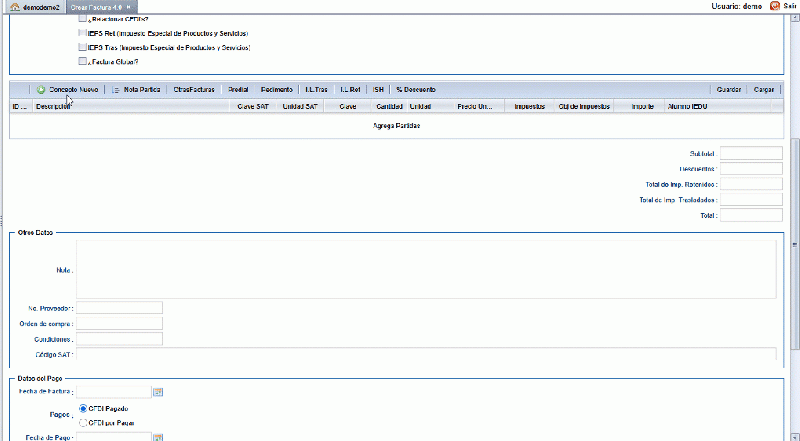Click the Total field
Screen dimensions: 800x441
(751, 215)
